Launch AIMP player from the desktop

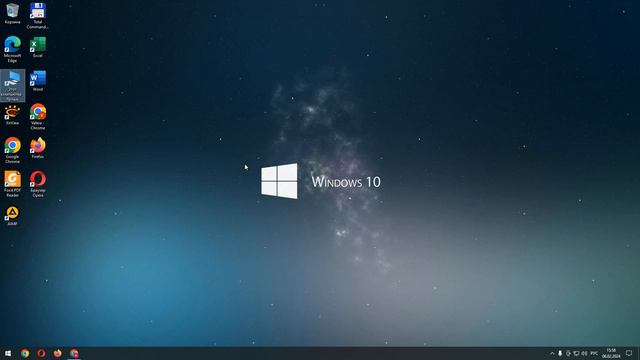click(13, 216)
